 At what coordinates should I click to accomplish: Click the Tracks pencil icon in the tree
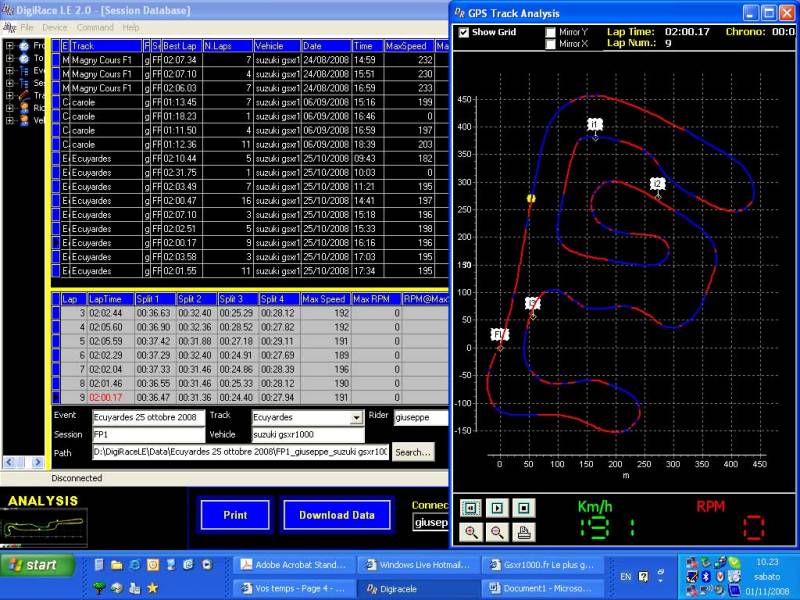24,95
